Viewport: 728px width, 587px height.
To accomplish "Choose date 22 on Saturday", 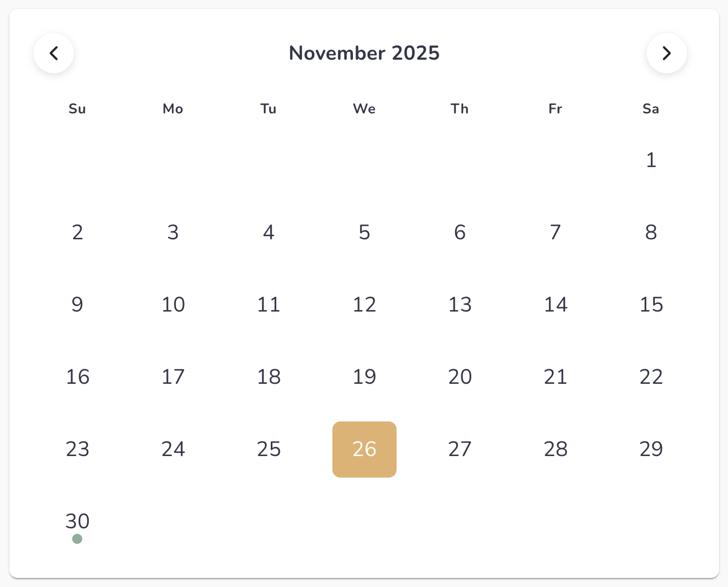I will click(x=651, y=377).
